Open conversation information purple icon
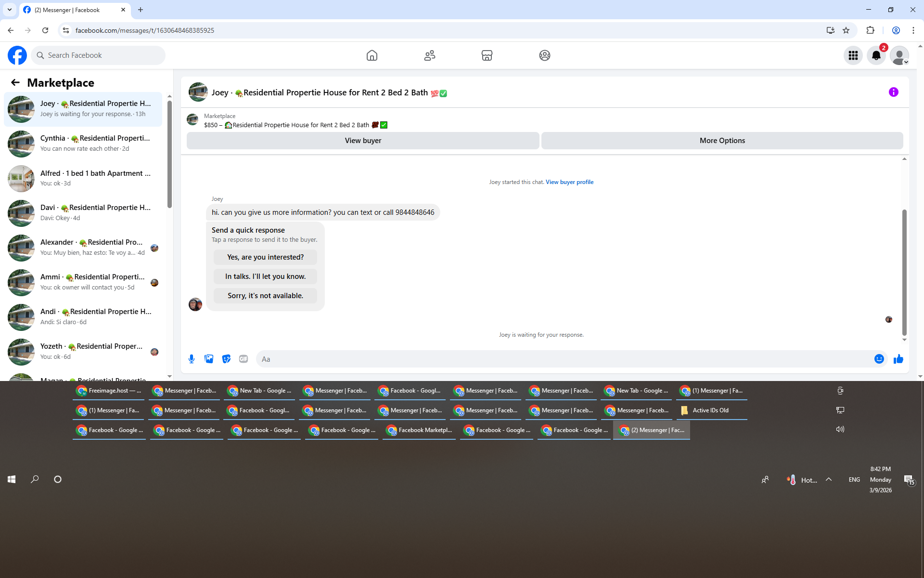 pyautogui.click(x=893, y=92)
